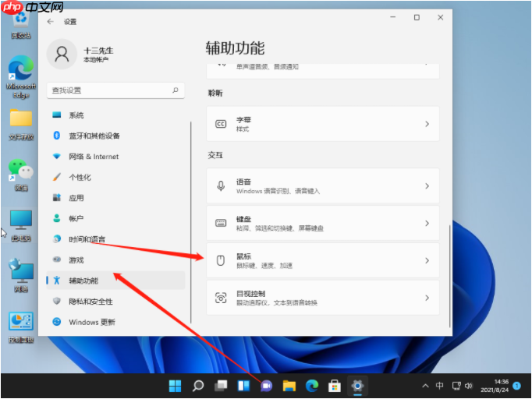Click the 键盘 keyboard icon
The height and width of the screenshot is (399, 532).
[221, 223]
